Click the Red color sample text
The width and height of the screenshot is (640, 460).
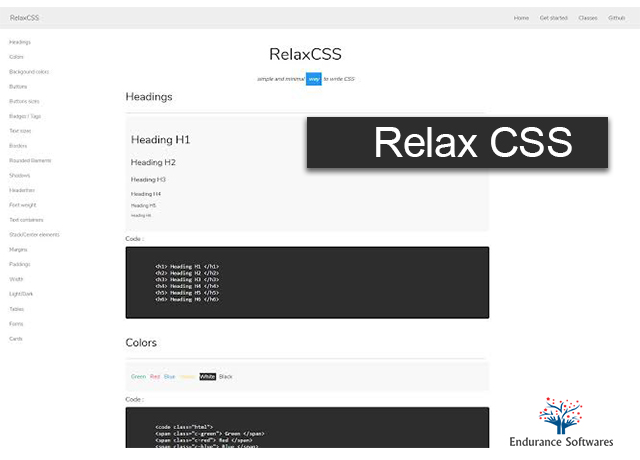pos(155,376)
